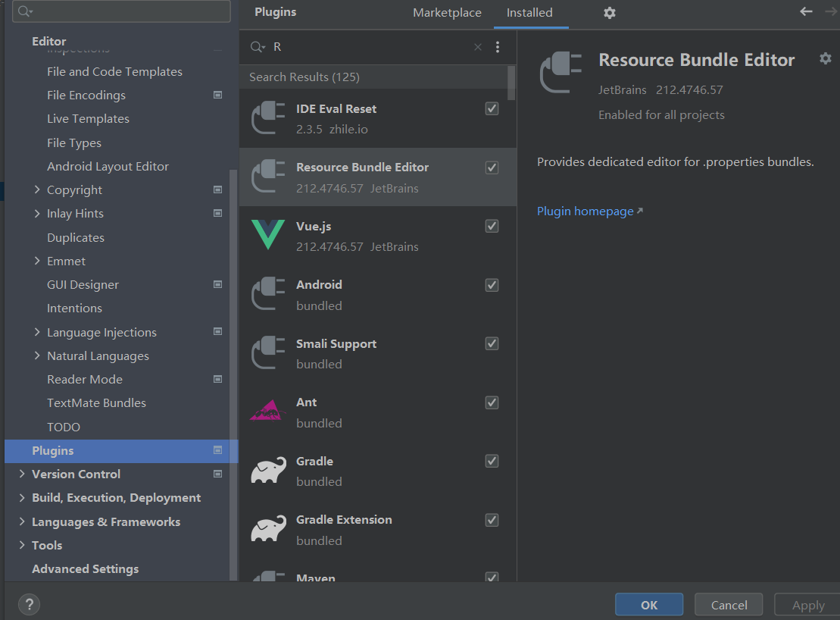
Task: Open Resource Bundle Editor detail gear
Action: (x=826, y=58)
